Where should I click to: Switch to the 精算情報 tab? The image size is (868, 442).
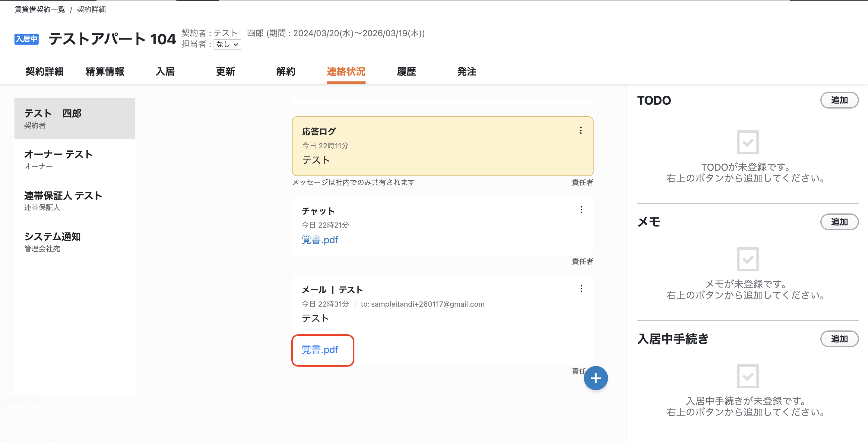tap(105, 71)
